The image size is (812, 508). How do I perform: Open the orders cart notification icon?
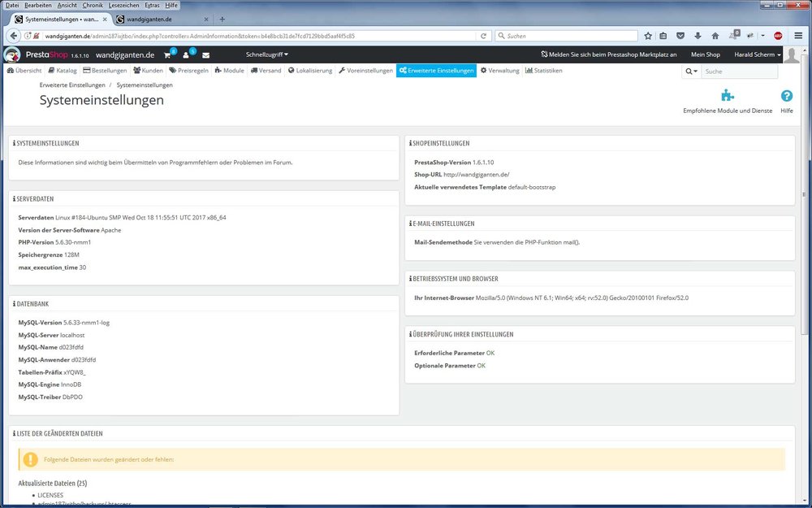(x=167, y=55)
